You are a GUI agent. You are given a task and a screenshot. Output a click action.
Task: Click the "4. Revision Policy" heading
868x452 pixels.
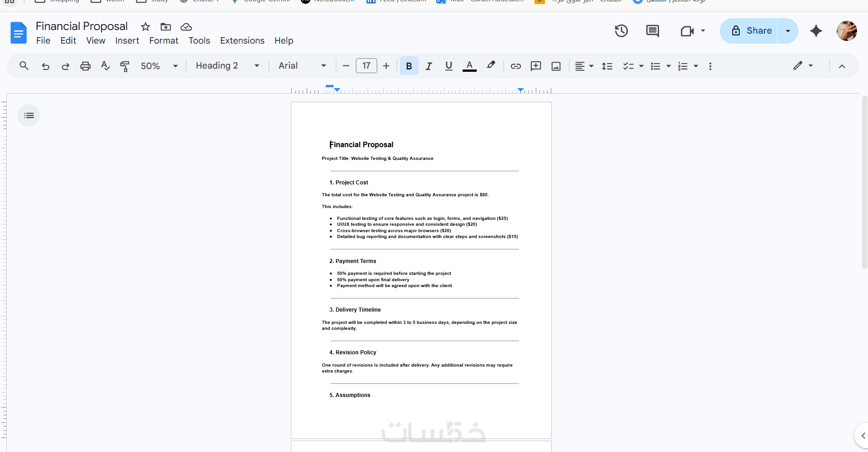(353, 353)
